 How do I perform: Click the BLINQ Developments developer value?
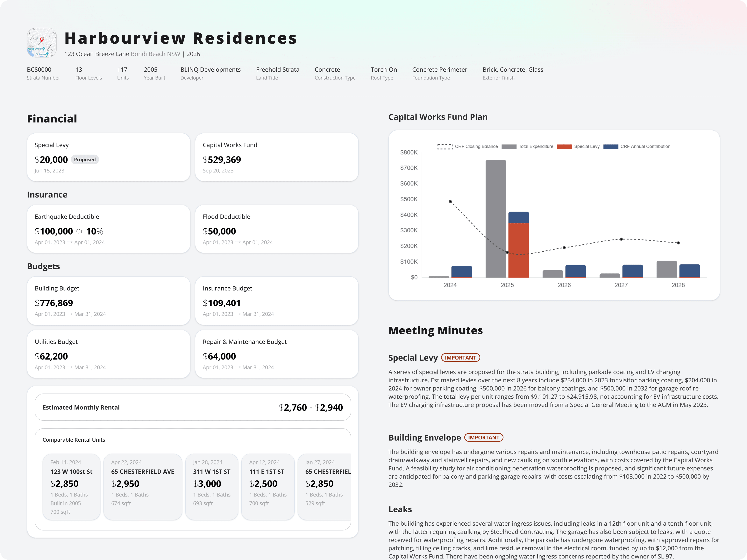coord(210,70)
